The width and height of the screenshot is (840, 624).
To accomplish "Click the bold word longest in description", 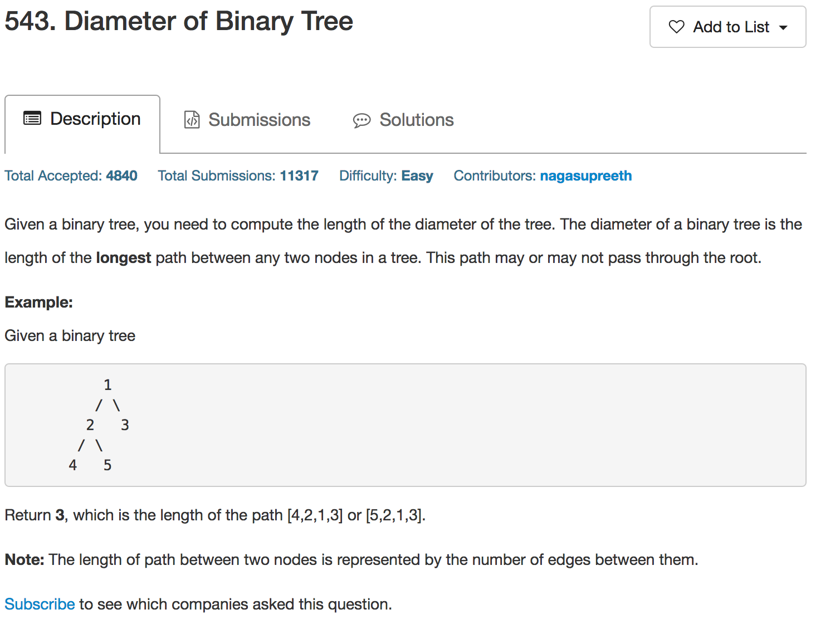I will point(124,258).
